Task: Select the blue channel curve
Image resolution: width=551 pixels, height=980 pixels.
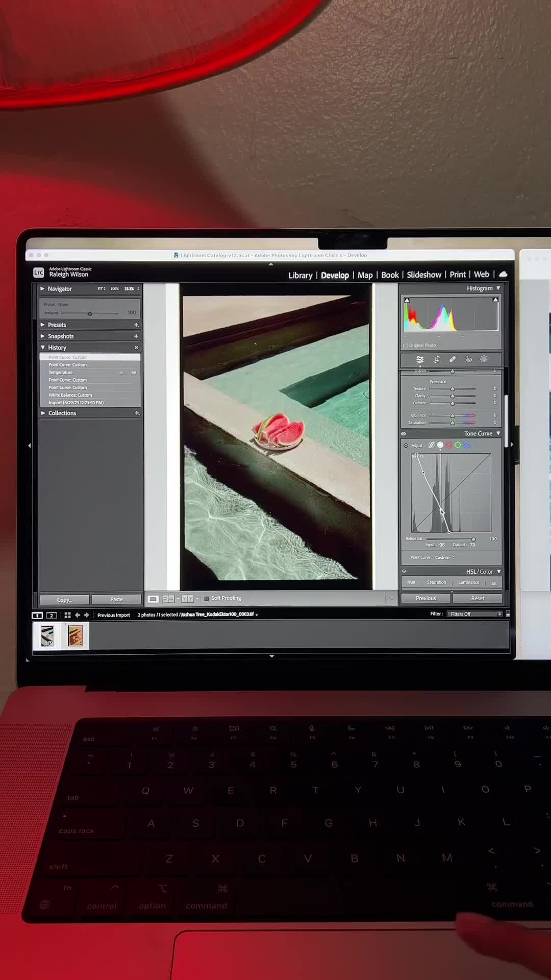Action: [466, 445]
